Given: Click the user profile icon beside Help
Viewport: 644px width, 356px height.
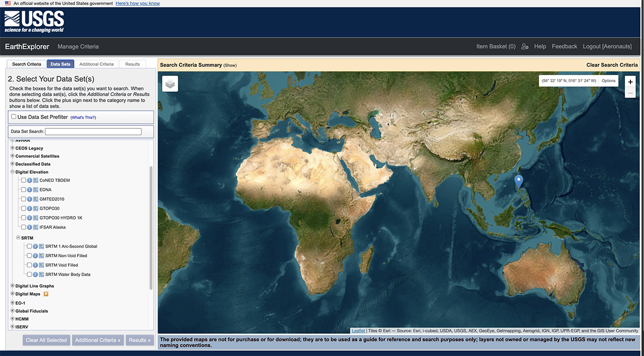Looking at the screenshot, I should coord(525,46).
